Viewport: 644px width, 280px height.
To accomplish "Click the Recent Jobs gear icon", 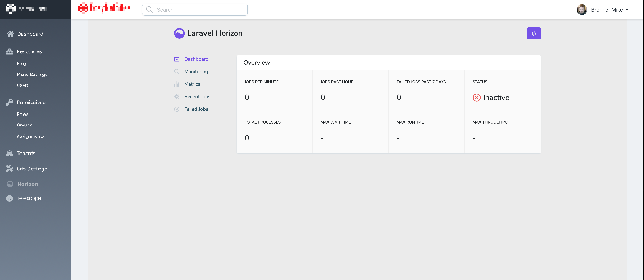I will pyautogui.click(x=177, y=97).
